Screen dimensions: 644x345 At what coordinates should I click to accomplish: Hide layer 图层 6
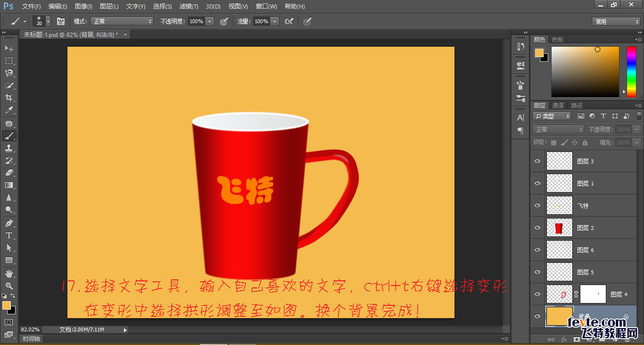tap(537, 250)
